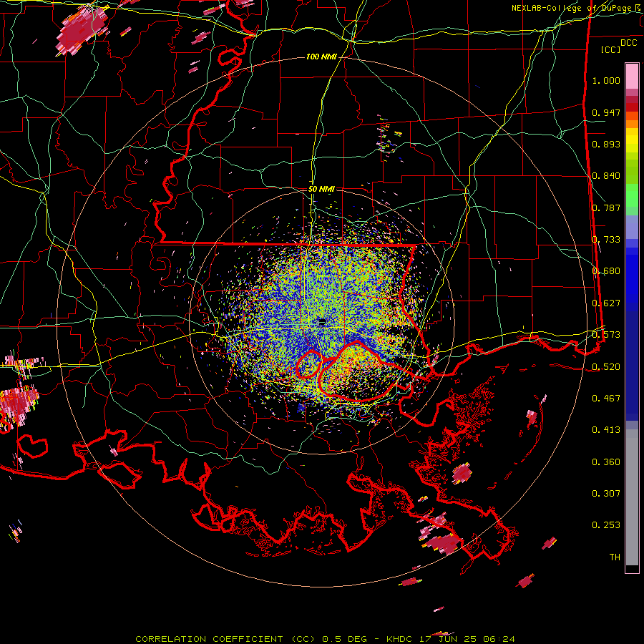Select the 0.413 scale label
The image size is (644, 644).
(x=606, y=430)
